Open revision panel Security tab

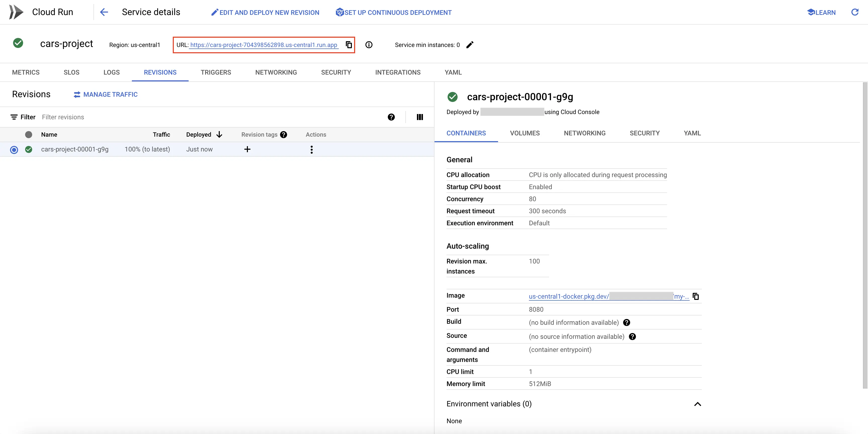click(645, 133)
